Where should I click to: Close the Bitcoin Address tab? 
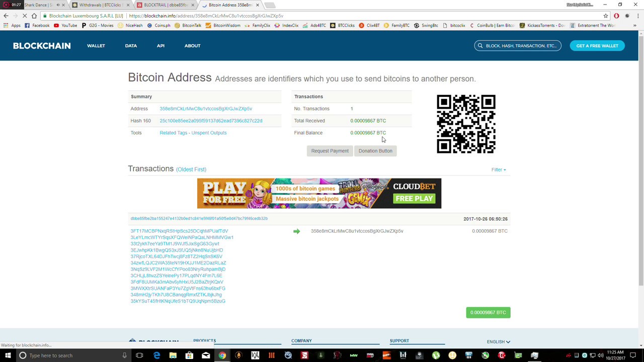pyautogui.click(x=258, y=5)
